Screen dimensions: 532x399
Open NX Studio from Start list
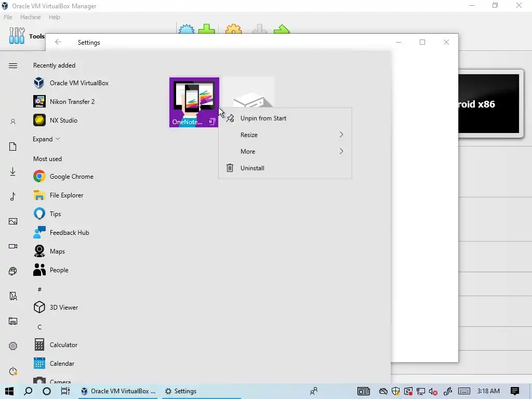[56, 120]
